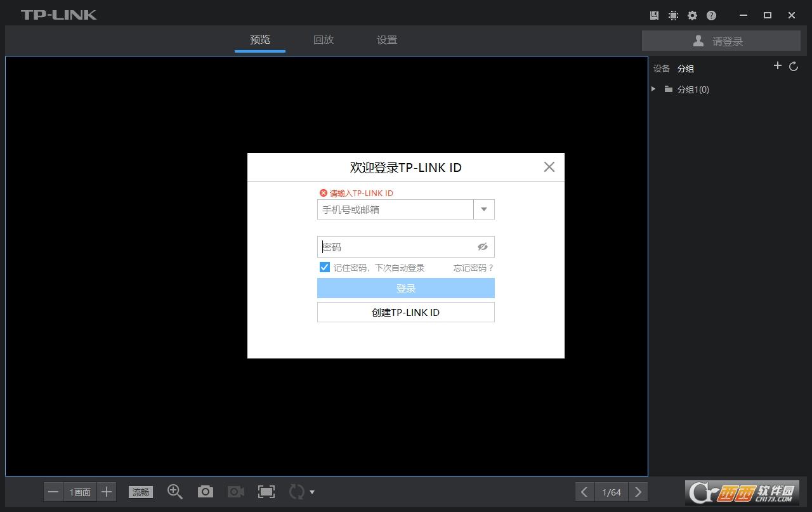Uncheck 记住密码，下次自动登录 checkbox
This screenshot has width=812, height=512.
(325, 267)
